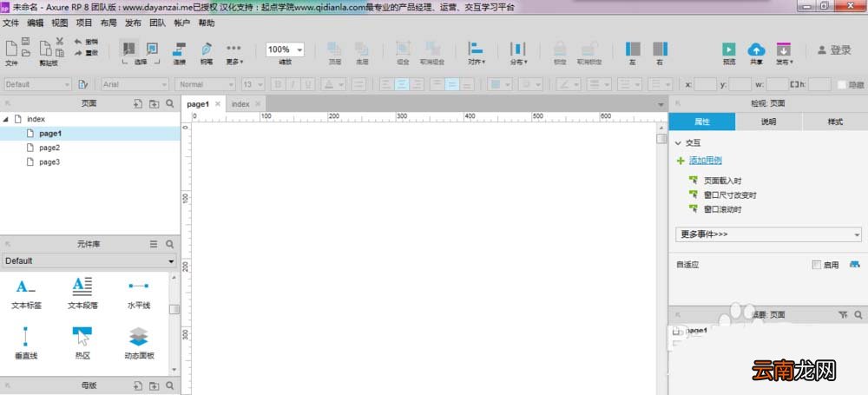Image resolution: width=868 pixels, height=395 pixels.
Task: Open the 100% zoom dropdown
Action: point(285,49)
